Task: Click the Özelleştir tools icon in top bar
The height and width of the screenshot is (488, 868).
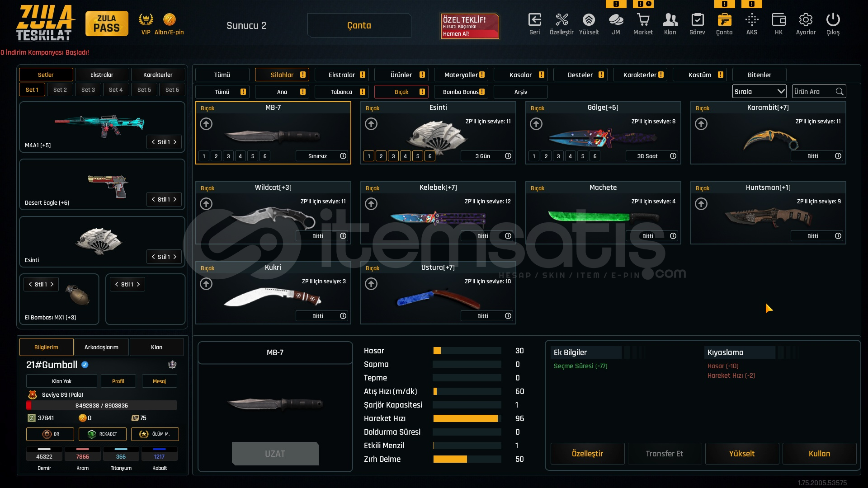Action: pyautogui.click(x=561, y=20)
